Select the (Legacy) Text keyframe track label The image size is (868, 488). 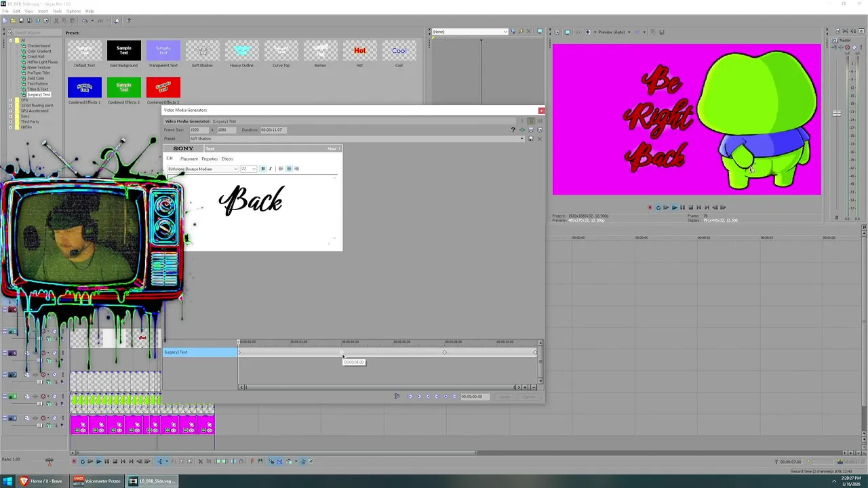pos(200,352)
